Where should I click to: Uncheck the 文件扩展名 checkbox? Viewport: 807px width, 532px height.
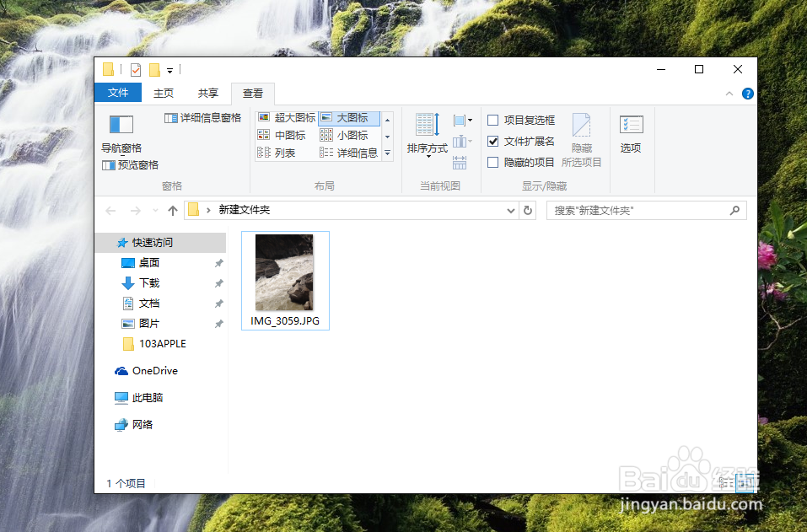(x=493, y=141)
